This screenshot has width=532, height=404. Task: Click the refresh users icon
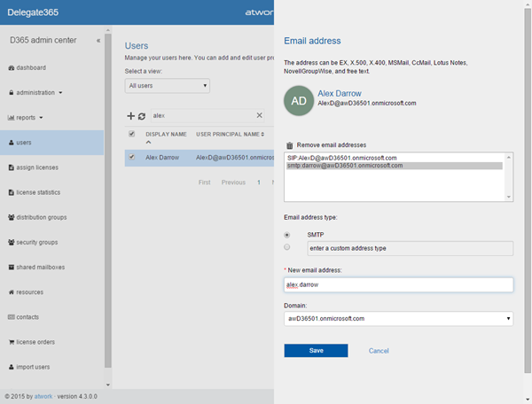(x=142, y=115)
